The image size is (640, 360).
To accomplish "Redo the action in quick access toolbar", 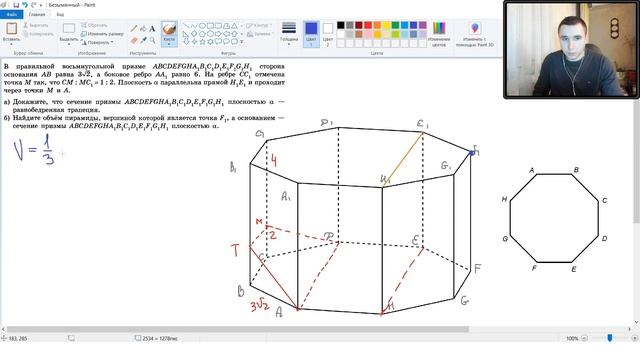I will [33, 5].
